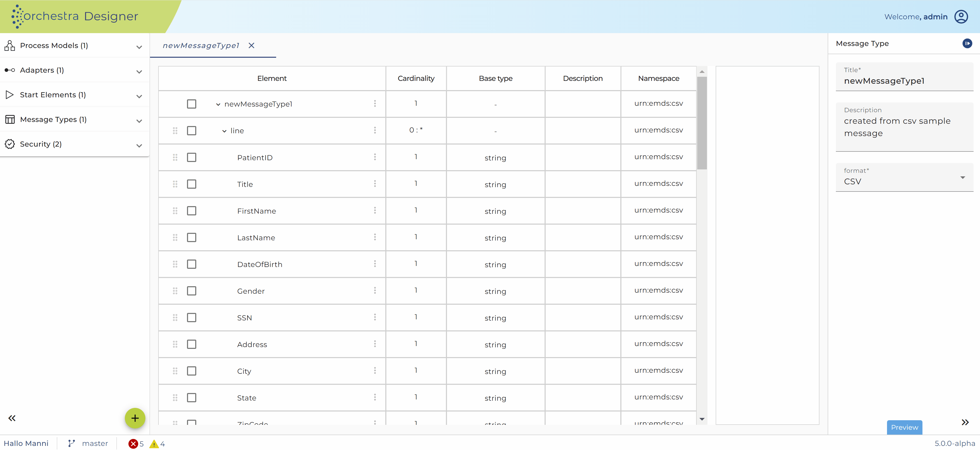
Task: Click the Message Types table icon
Action: 10,119
